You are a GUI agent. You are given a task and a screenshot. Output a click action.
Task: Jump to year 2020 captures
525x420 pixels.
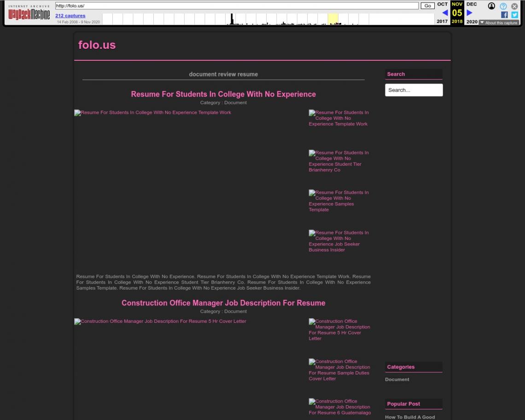(472, 22)
